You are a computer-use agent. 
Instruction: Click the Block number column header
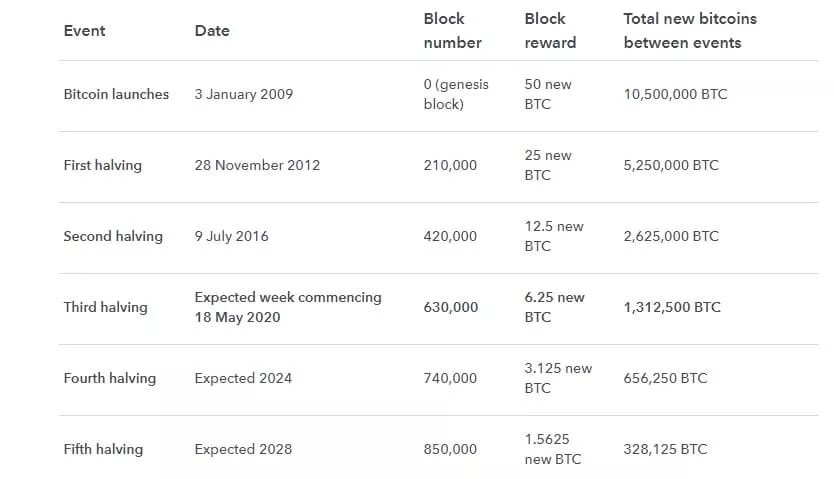(x=452, y=31)
